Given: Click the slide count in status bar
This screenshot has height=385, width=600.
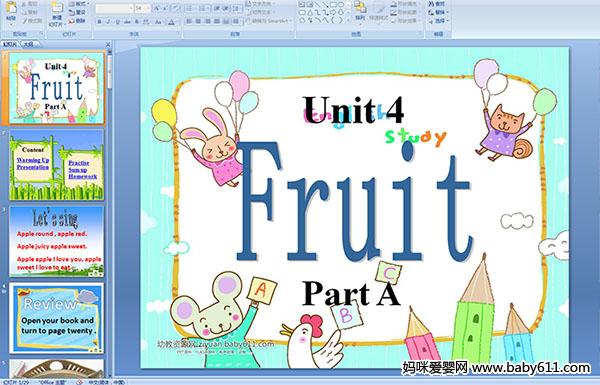Looking at the screenshot, I should point(16,382).
